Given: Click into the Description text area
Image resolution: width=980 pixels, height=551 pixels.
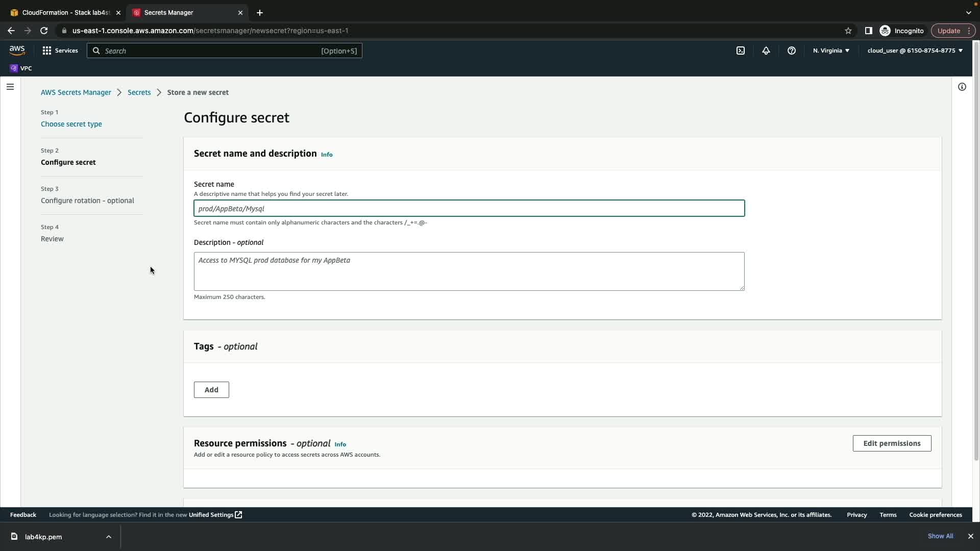Looking at the screenshot, I should (469, 271).
